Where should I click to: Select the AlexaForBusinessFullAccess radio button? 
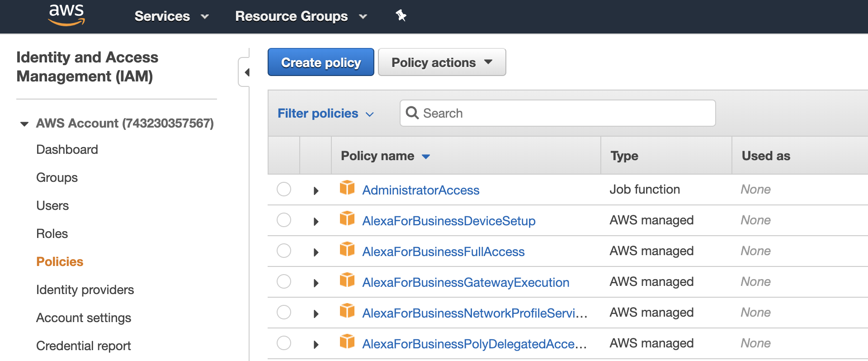[x=284, y=251]
